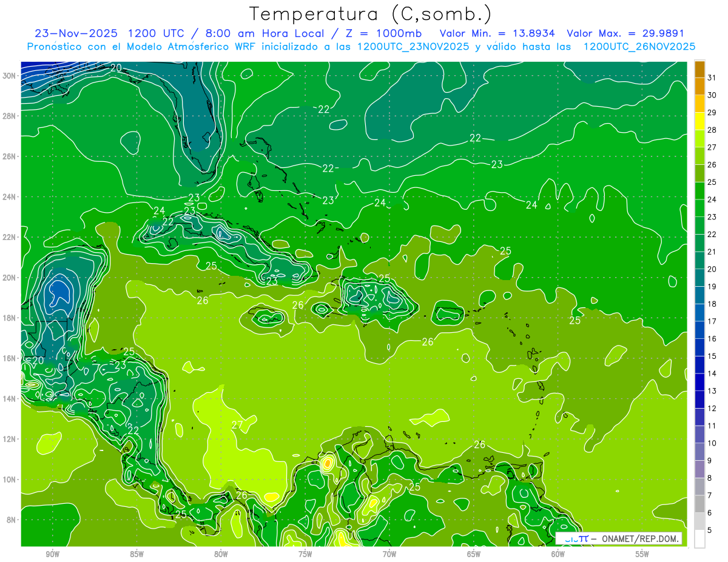The height and width of the screenshot is (562, 728).
Task: Click longitude axis label "80W"
Action: click(221, 554)
